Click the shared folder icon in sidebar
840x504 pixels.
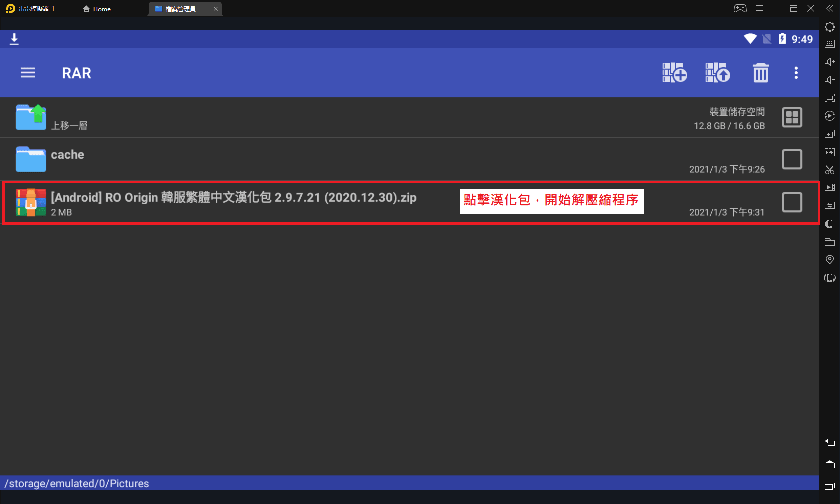coord(830,242)
